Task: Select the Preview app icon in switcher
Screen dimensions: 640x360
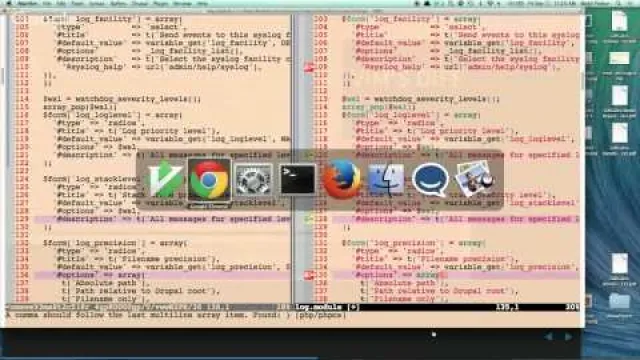Action: (x=475, y=179)
